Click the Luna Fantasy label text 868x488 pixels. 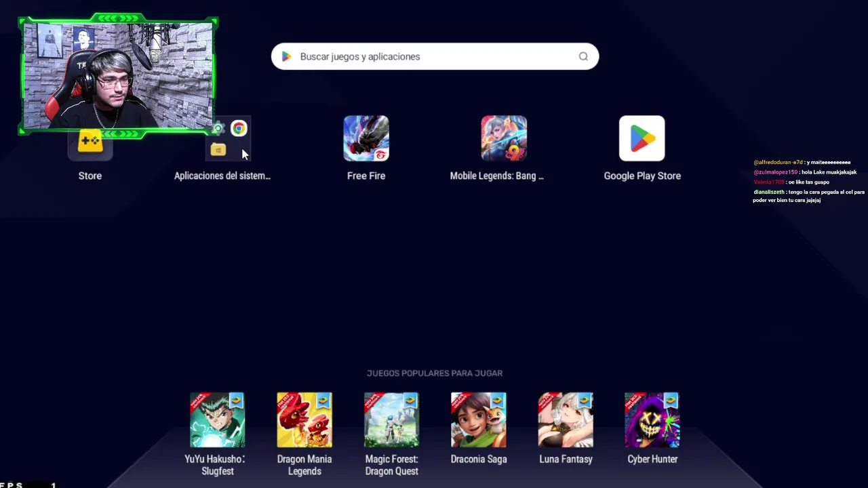[x=566, y=459]
